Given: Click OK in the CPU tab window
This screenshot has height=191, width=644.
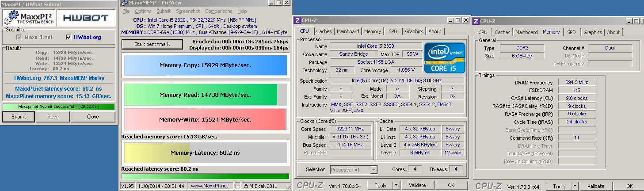Looking at the screenshot, I should point(451,186).
